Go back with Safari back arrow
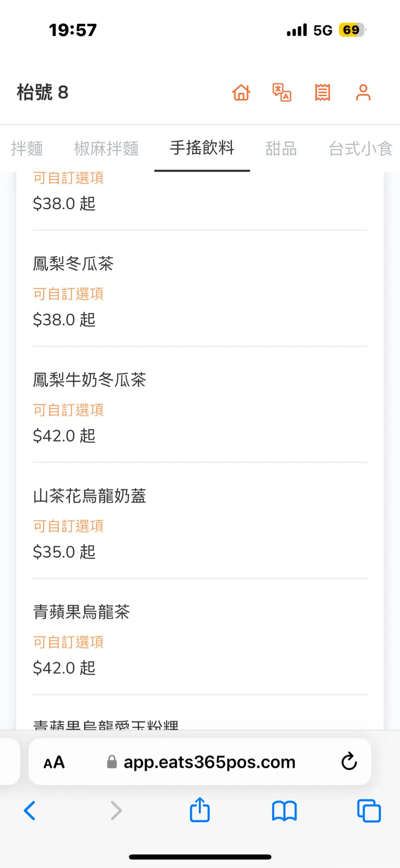The image size is (400, 868). (x=30, y=811)
